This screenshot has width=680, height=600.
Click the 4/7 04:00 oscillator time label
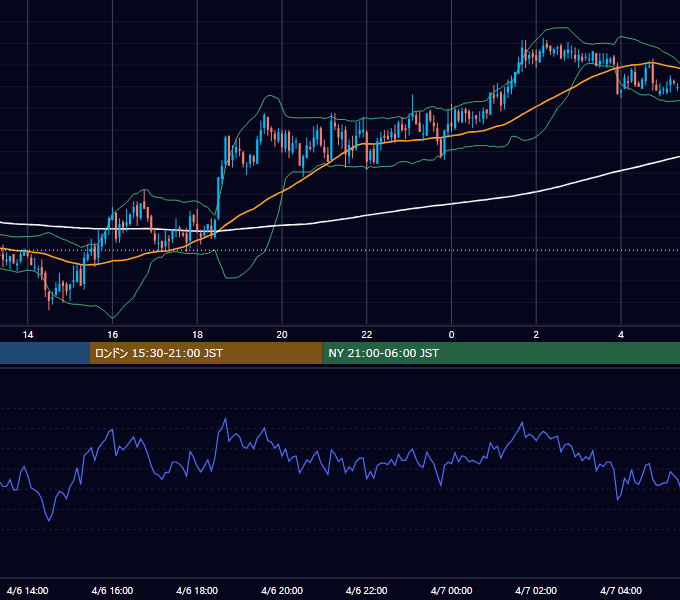point(621,590)
